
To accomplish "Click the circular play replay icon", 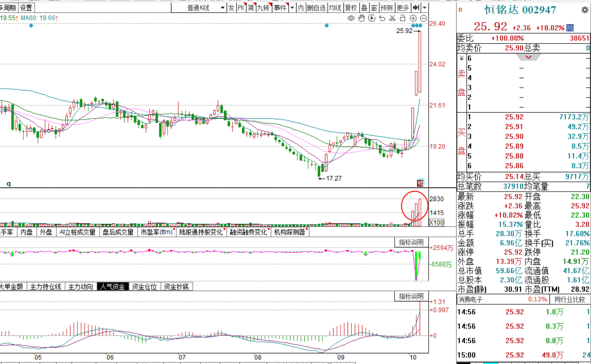I will tap(371, 18).
